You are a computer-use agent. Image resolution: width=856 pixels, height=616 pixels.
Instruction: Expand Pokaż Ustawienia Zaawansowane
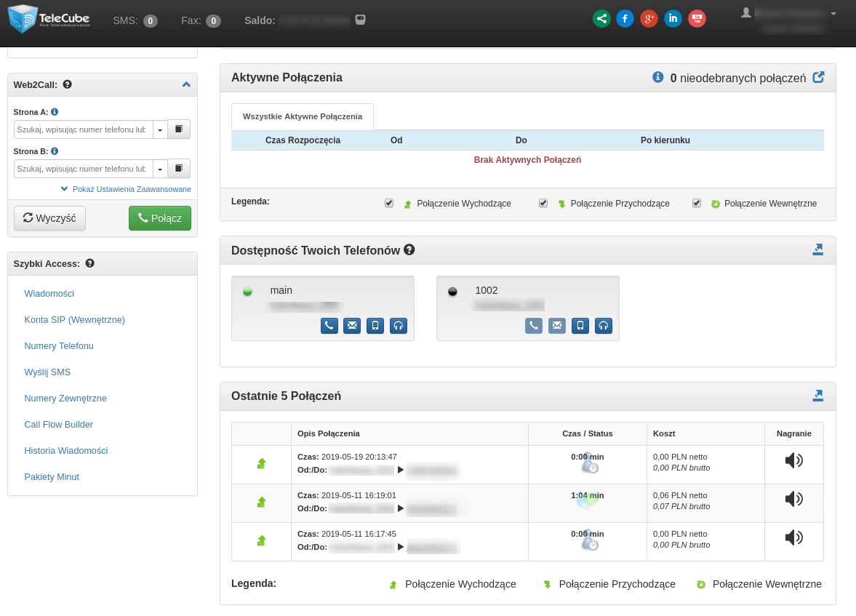[x=126, y=189]
